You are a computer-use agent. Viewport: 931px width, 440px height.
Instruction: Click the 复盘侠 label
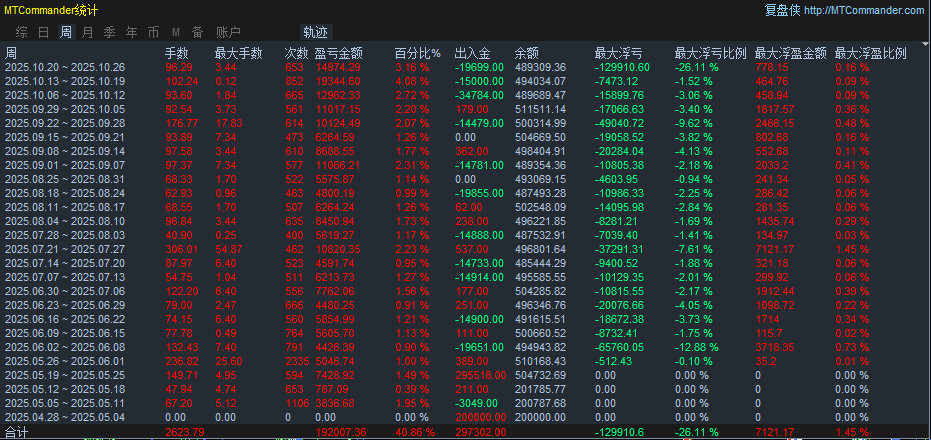(782, 11)
